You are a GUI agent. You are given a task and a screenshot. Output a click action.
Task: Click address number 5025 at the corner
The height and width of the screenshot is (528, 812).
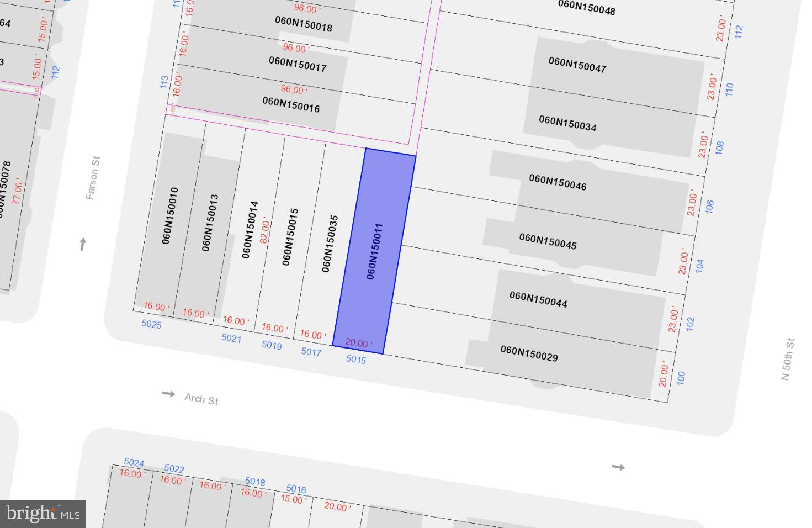pos(151,324)
